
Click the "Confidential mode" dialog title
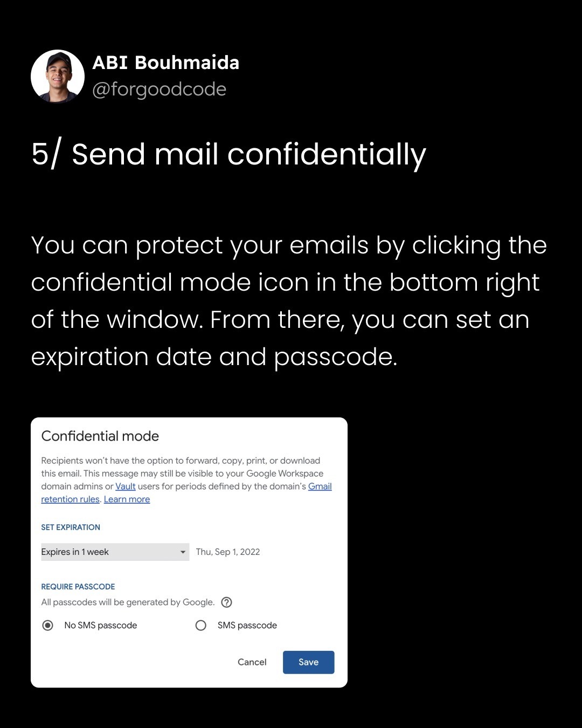pyautogui.click(x=100, y=436)
